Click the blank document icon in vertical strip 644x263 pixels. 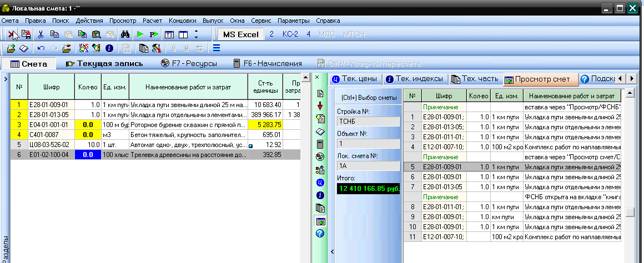[320, 93]
